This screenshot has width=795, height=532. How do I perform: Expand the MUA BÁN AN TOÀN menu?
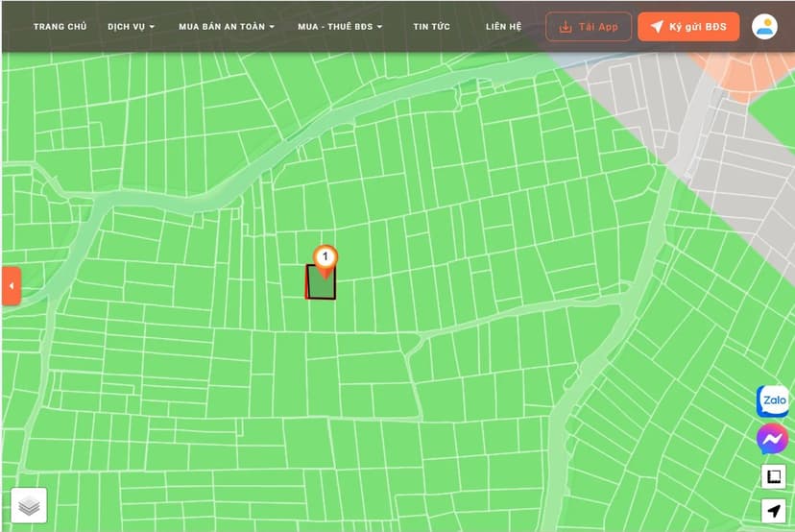pos(227,26)
